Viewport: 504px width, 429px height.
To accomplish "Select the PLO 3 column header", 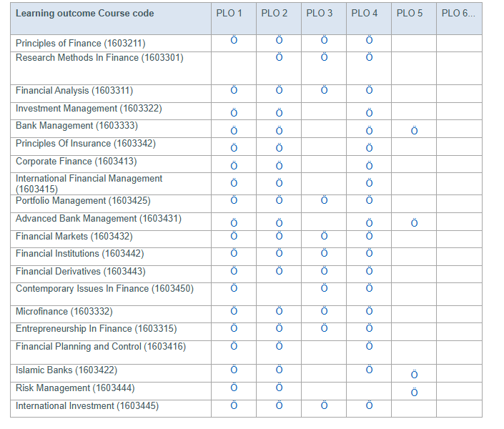I will [320, 13].
